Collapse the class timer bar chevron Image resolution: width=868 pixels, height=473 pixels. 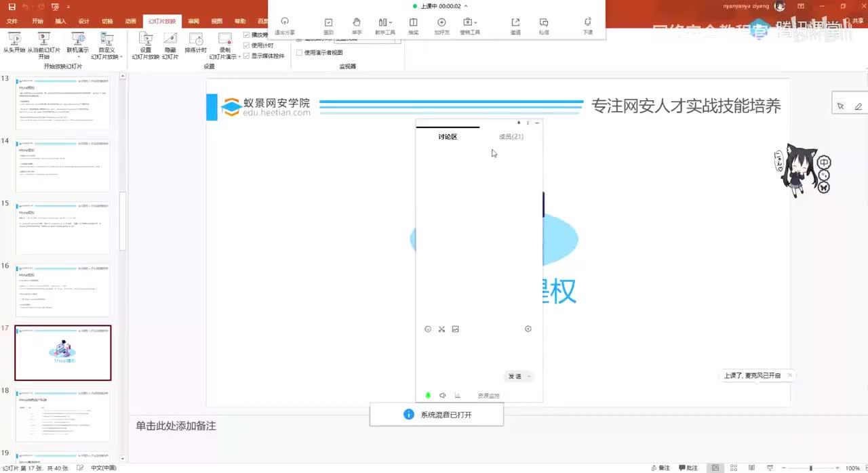coord(466,6)
